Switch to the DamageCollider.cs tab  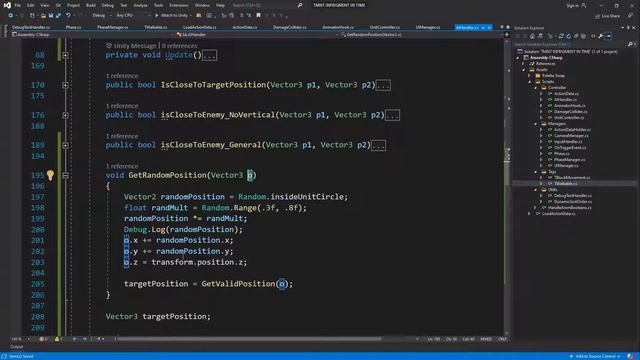(289, 27)
